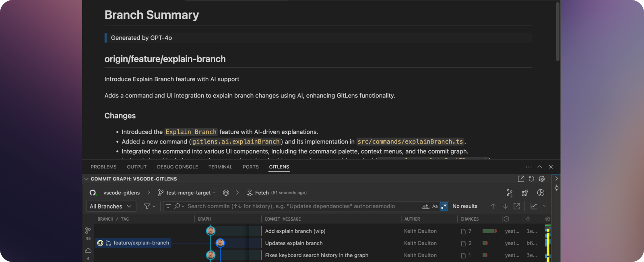Open graph in new editor window icon
Viewport: 644px width, 262px height.
521,179
